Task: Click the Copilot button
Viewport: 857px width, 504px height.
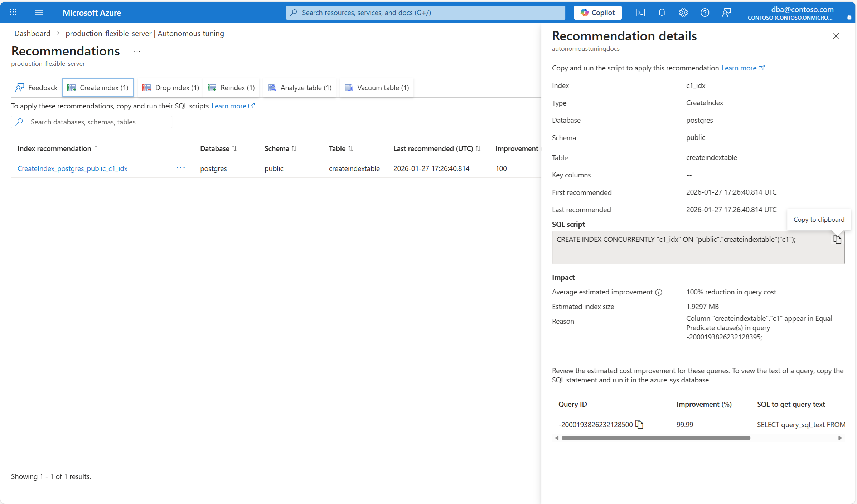Action: [x=597, y=13]
